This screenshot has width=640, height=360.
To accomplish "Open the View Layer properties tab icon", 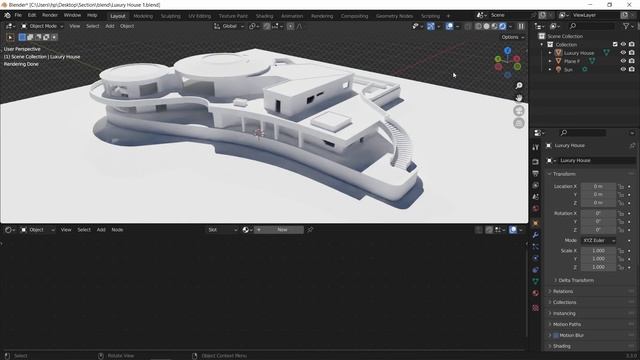I will click(x=536, y=185).
